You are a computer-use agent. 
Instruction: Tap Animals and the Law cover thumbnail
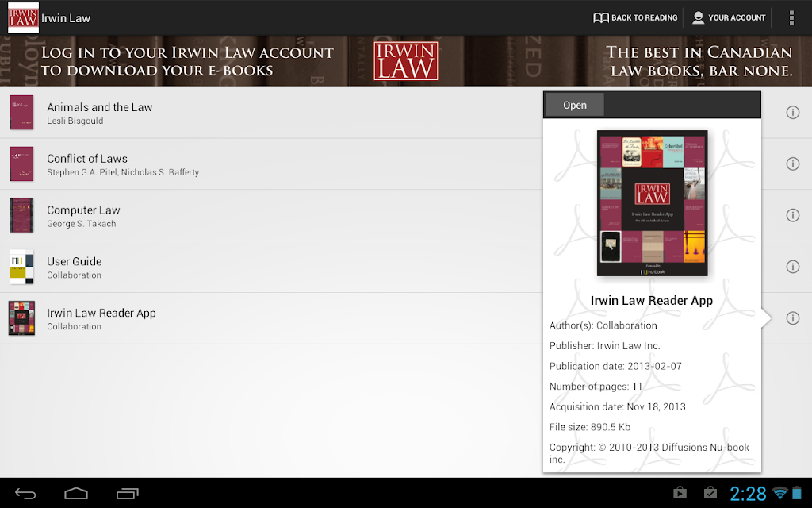tap(21, 112)
